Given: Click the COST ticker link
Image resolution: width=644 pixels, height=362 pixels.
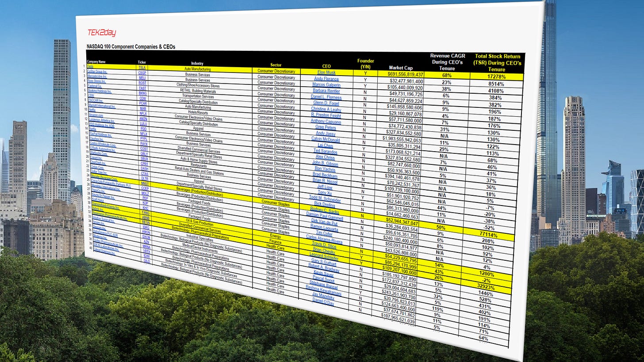Looking at the screenshot, I should [x=144, y=149].
